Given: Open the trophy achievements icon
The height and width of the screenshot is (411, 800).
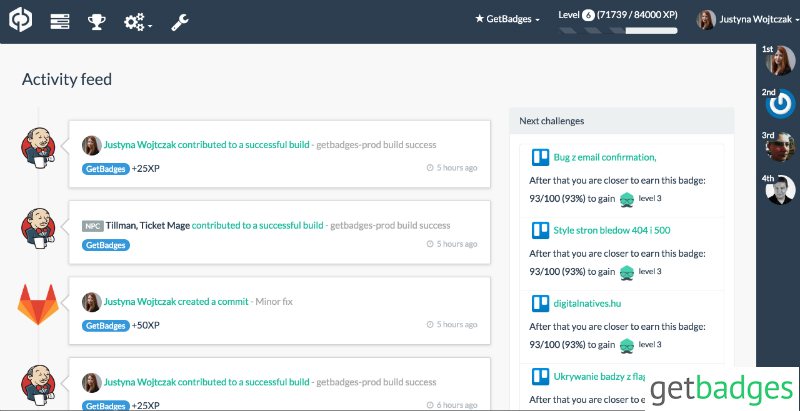Looking at the screenshot, I should coord(97,20).
